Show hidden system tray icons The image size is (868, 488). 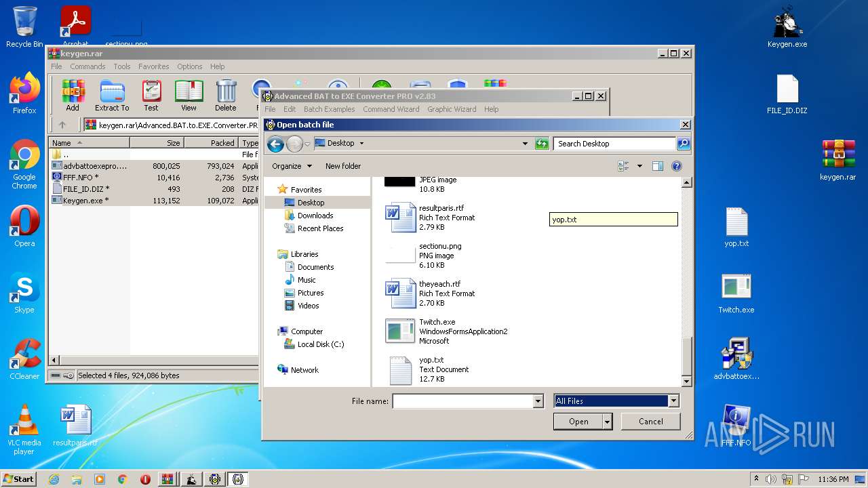(756, 479)
